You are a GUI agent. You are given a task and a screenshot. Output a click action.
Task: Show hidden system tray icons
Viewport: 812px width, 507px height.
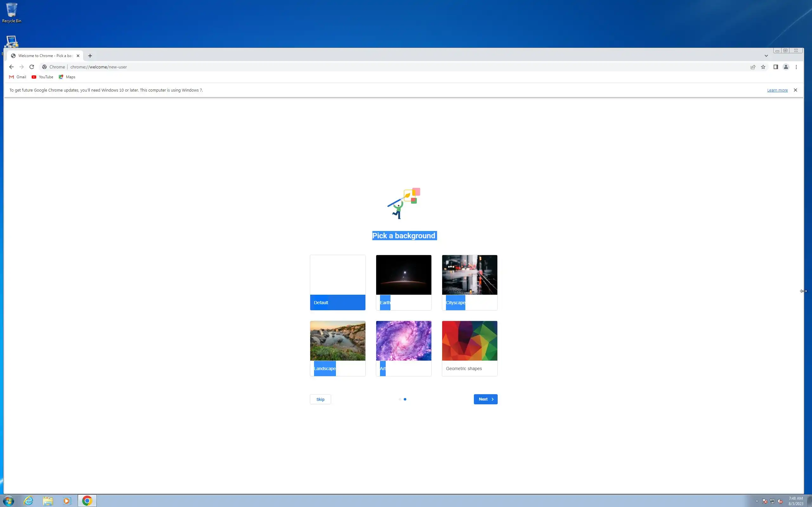tap(757, 501)
